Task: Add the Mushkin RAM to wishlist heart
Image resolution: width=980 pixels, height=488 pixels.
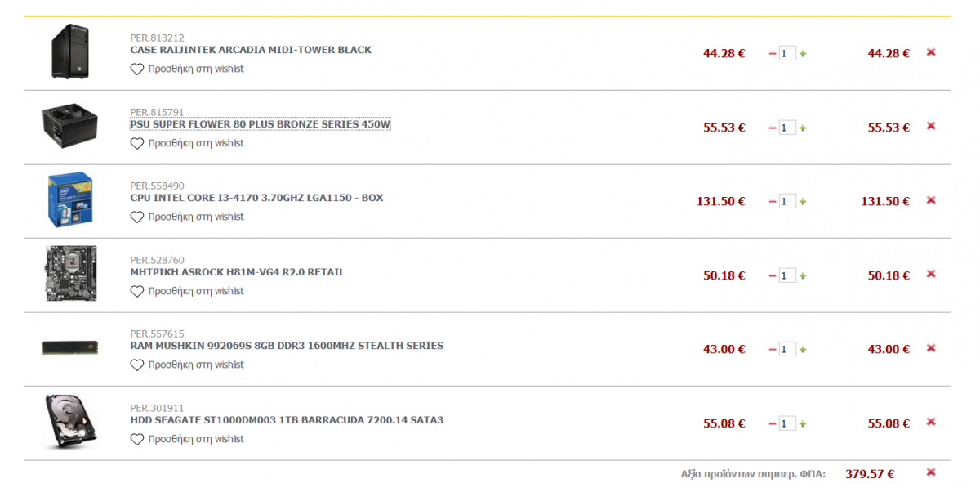Action: [137, 365]
